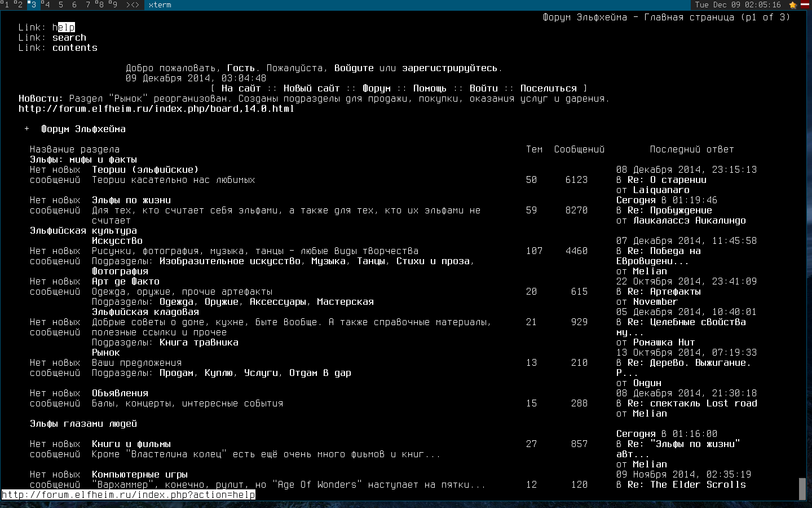Open the 'Услуги' sub-board
The image size is (812, 508).
point(261,373)
